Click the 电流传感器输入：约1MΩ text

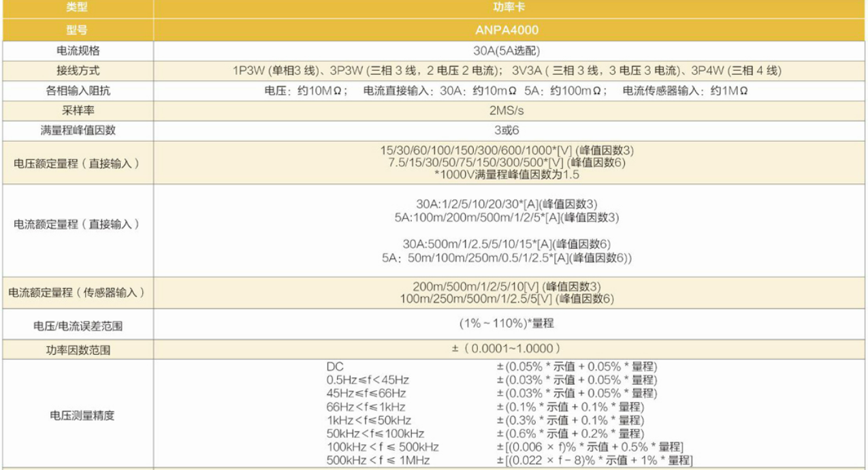tap(685, 91)
